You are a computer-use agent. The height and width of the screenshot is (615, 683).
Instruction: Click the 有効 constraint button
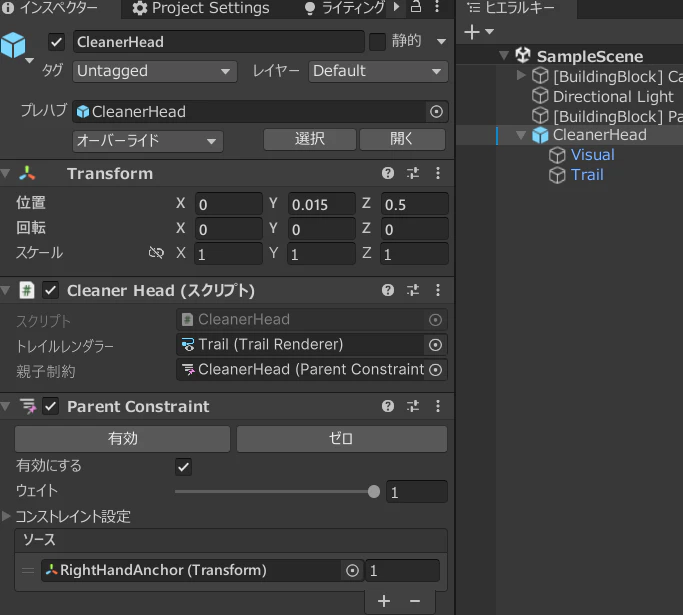(x=122, y=439)
